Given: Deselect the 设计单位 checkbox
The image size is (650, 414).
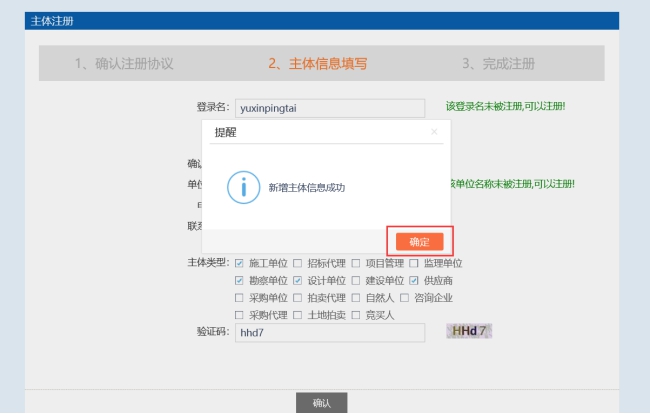Looking at the screenshot, I should [x=297, y=280].
